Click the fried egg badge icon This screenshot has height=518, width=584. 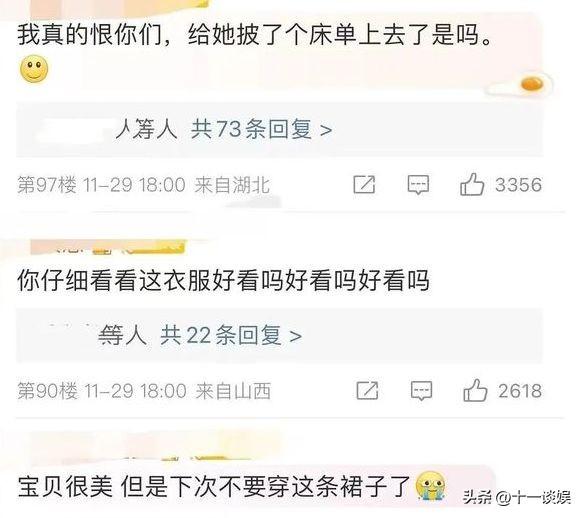(x=531, y=84)
